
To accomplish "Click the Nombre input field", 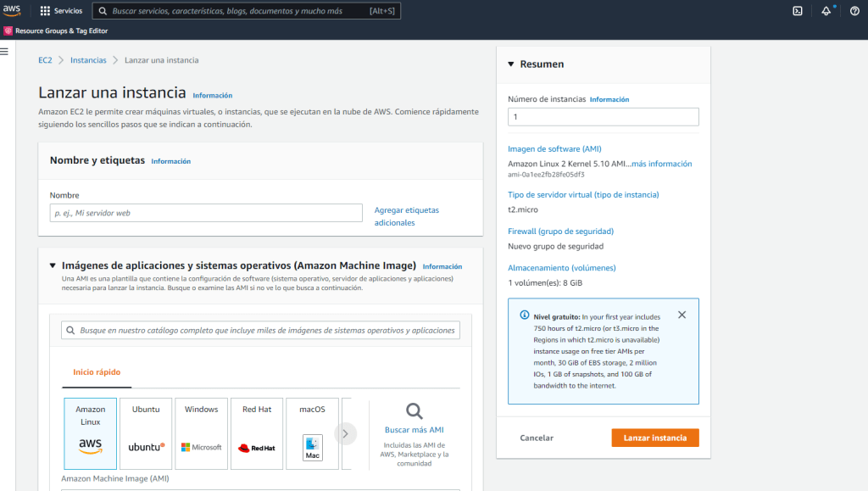I will pyautogui.click(x=206, y=213).
